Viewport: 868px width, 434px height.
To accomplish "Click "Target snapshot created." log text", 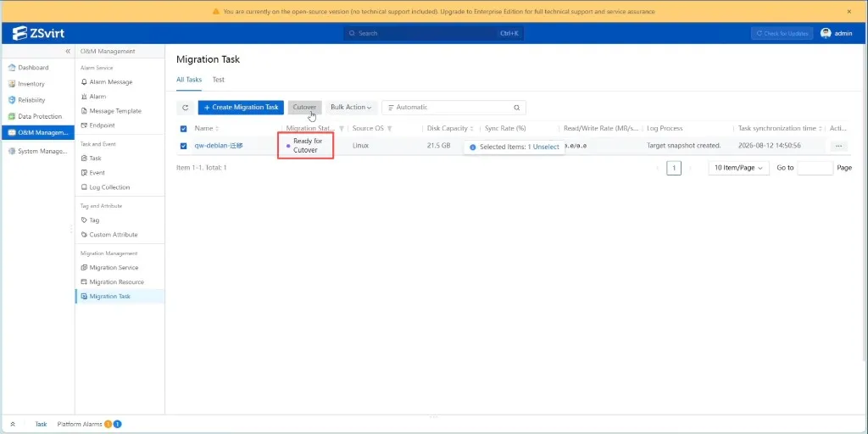I will (684, 146).
